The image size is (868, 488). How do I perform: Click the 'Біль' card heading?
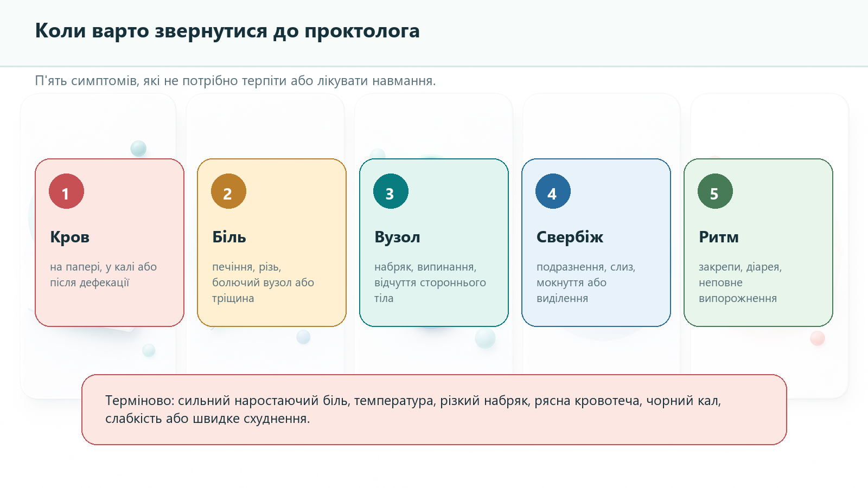(229, 237)
